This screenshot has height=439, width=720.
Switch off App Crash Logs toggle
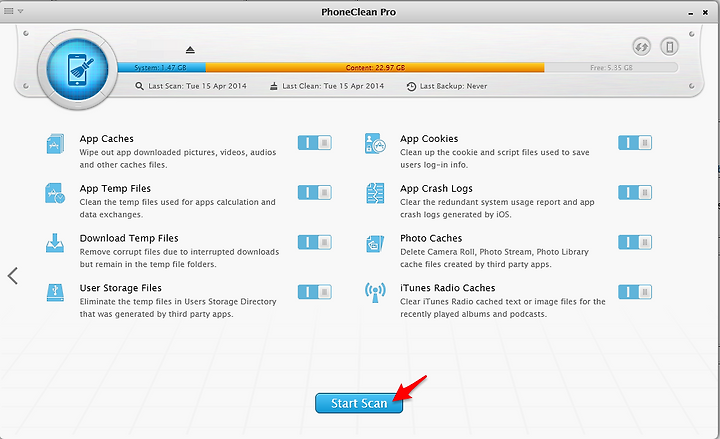[x=635, y=192]
